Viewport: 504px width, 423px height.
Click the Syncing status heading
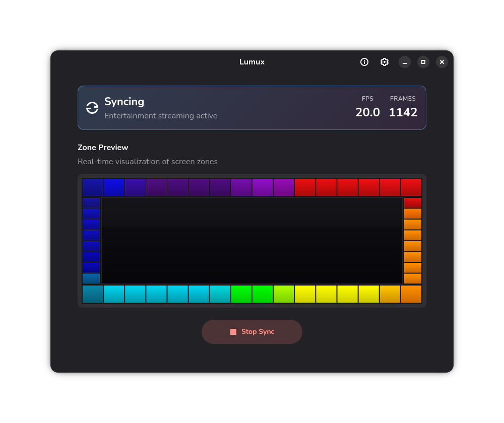[x=124, y=102]
